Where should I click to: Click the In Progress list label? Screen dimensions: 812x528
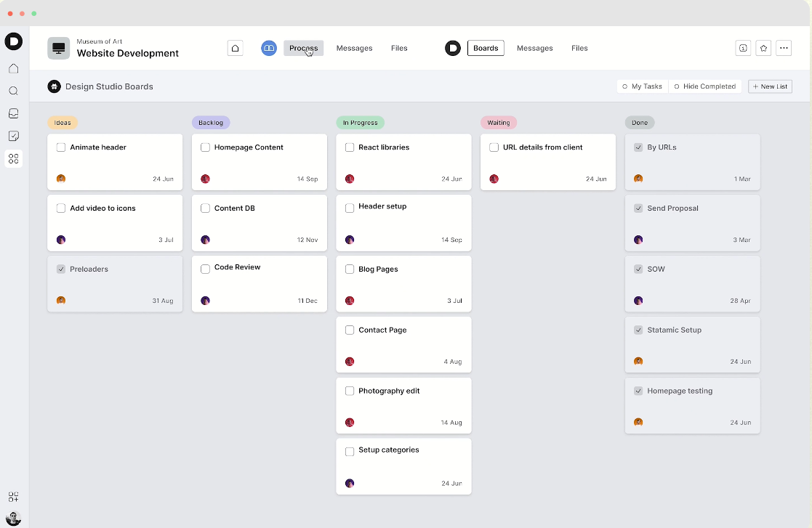(360, 123)
